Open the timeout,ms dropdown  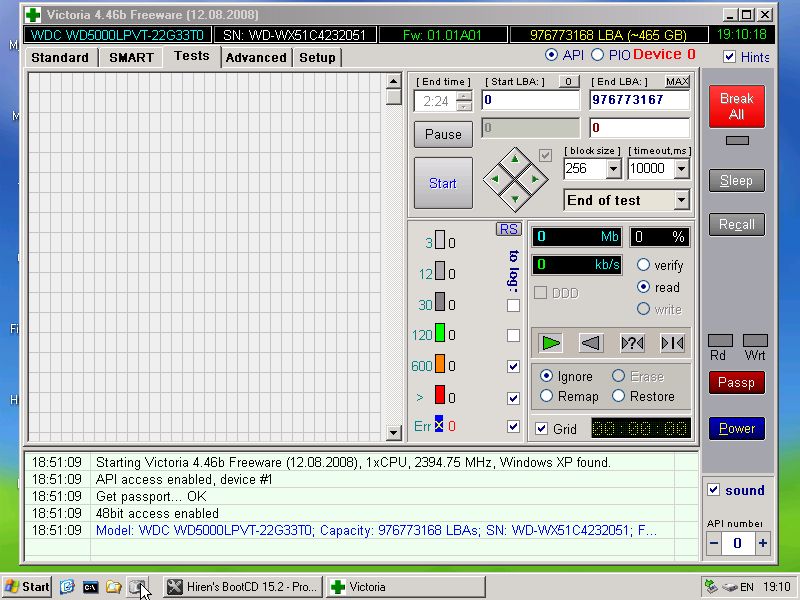(681, 169)
